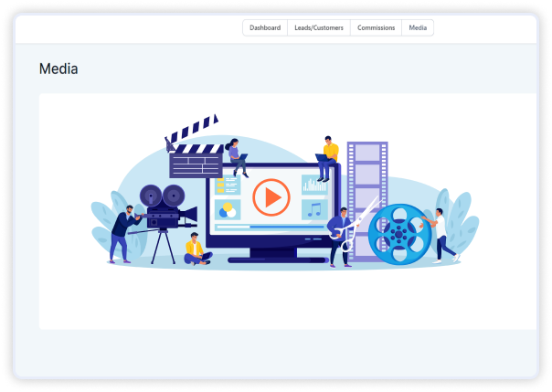
Task: Click the cameraman in the blue outfit
Action: click(122, 235)
